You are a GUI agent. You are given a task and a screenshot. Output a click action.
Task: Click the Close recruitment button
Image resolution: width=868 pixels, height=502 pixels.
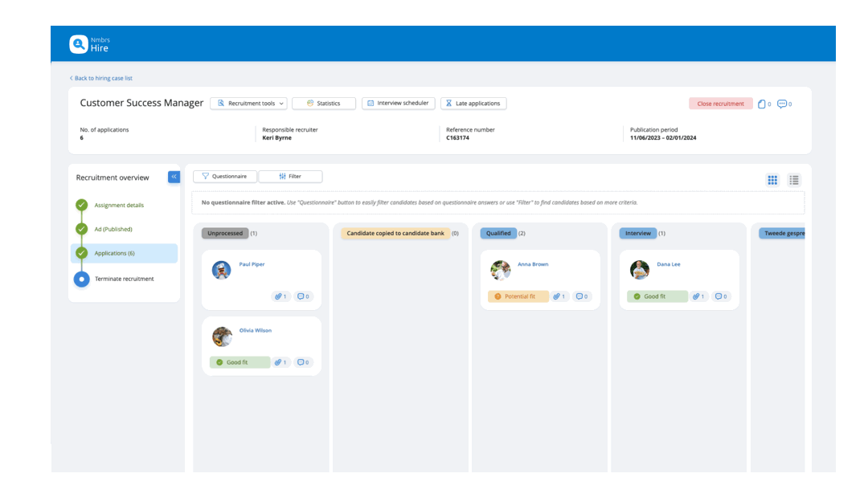point(720,104)
